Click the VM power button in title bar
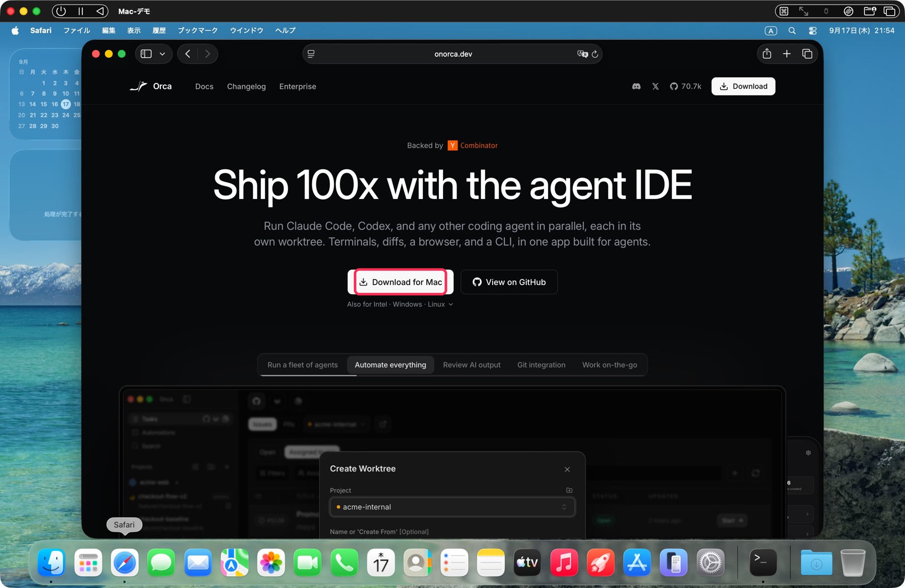Viewport: 905px width, 588px height. tap(61, 11)
